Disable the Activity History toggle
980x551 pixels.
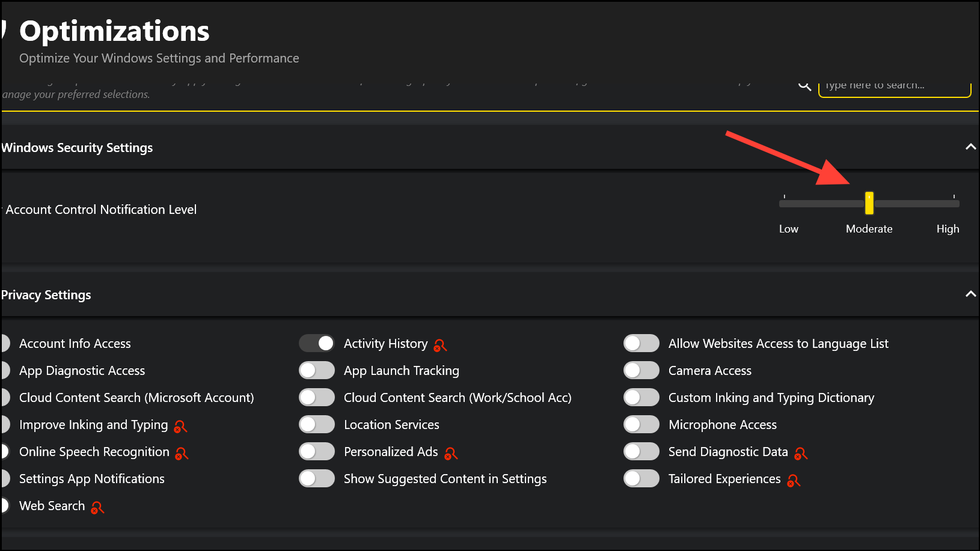click(317, 343)
